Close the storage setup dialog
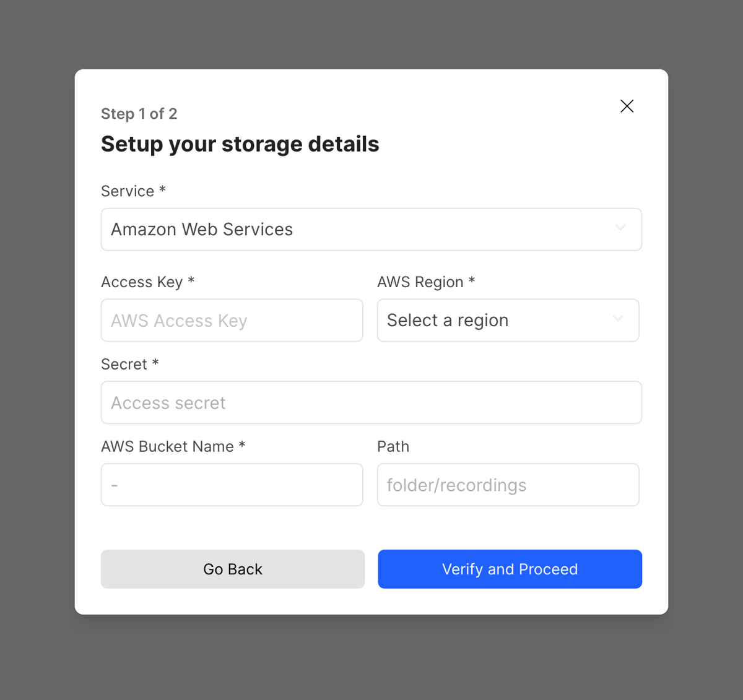This screenshot has width=743, height=700. (x=627, y=106)
